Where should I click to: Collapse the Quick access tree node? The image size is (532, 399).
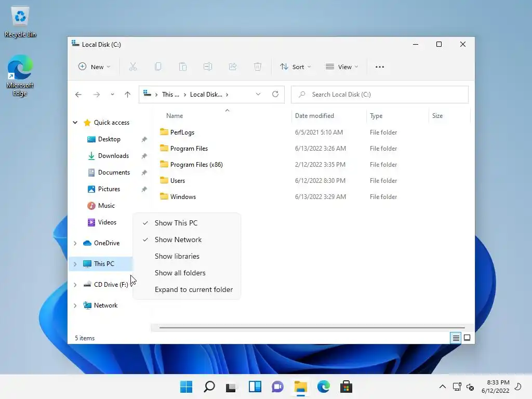coord(75,123)
